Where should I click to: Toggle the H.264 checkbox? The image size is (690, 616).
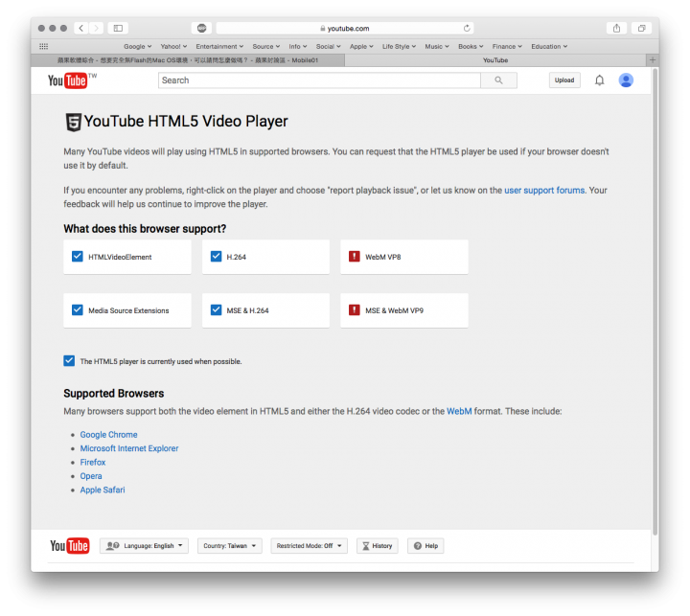click(216, 257)
